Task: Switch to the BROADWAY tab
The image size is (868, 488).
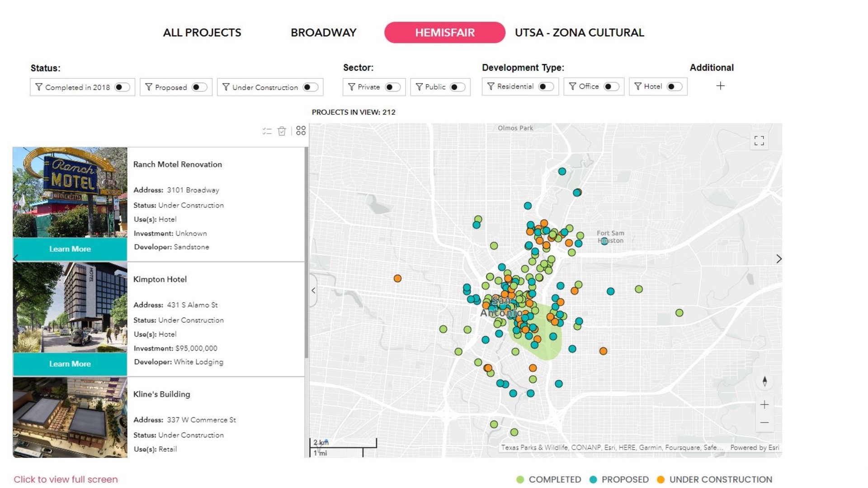Action: (x=324, y=32)
